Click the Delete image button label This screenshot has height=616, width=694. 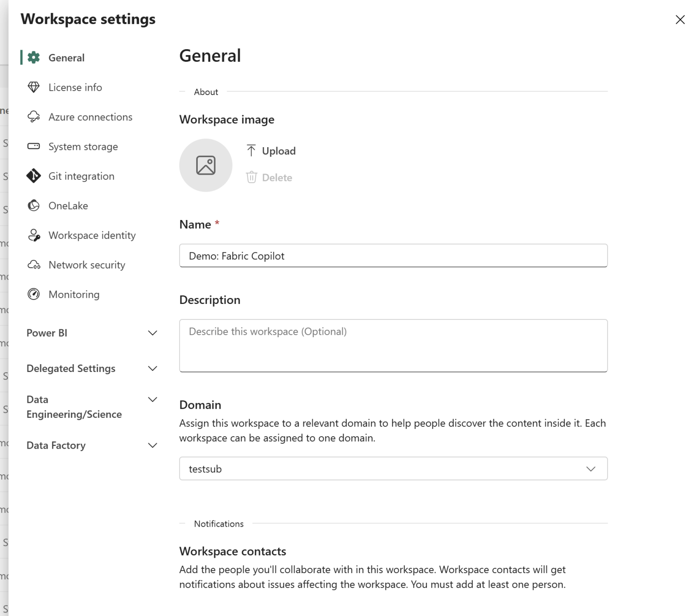point(277,177)
